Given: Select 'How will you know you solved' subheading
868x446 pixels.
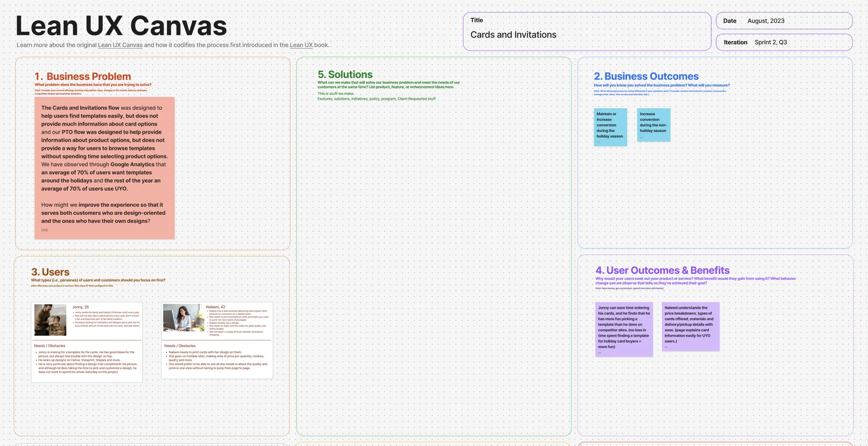Looking at the screenshot, I should pos(662,85).
